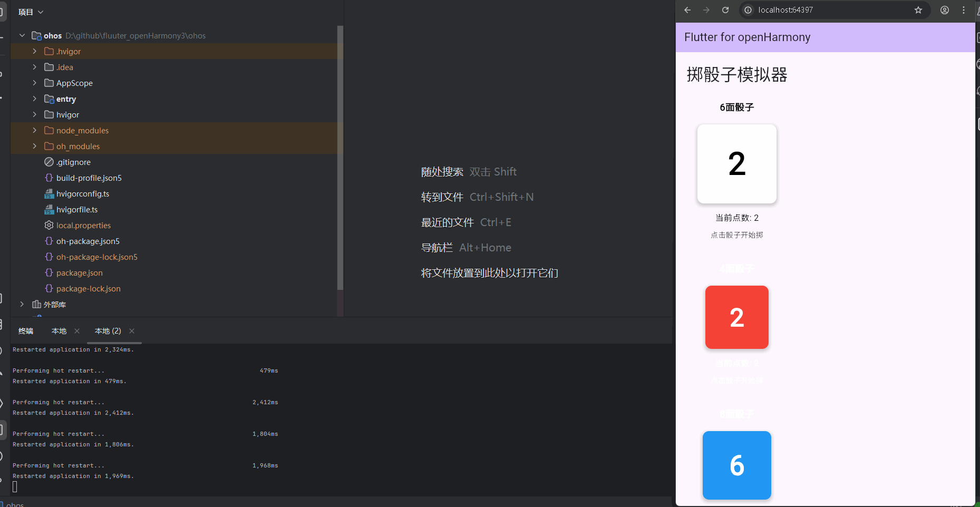This screenshot has height=507, width=980.
Task: Open the site information icon beside localhost:64397
Action: pyautogui.click(x=748, y=10)
